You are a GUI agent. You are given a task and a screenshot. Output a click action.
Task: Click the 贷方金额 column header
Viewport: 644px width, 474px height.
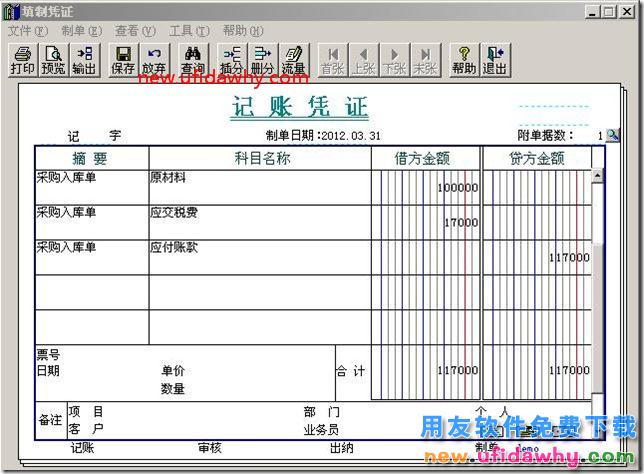click(537, 158)
